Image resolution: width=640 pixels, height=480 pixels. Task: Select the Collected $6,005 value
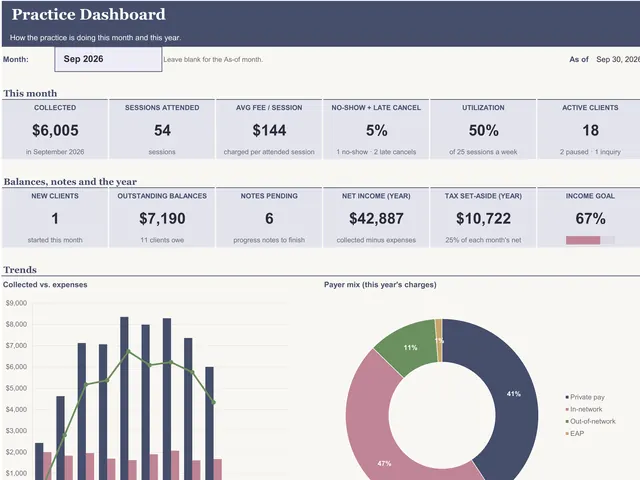[x=55, y=130]
